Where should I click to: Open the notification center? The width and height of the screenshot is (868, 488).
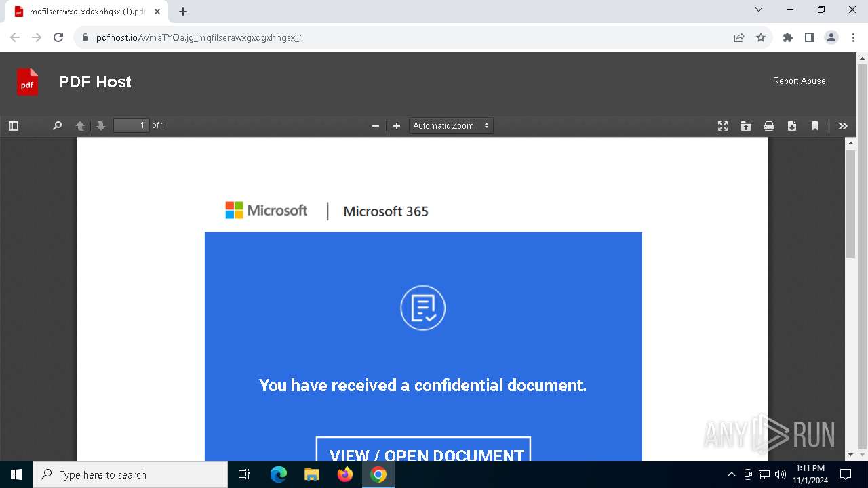pyautogui.click(x=846, y=474)
